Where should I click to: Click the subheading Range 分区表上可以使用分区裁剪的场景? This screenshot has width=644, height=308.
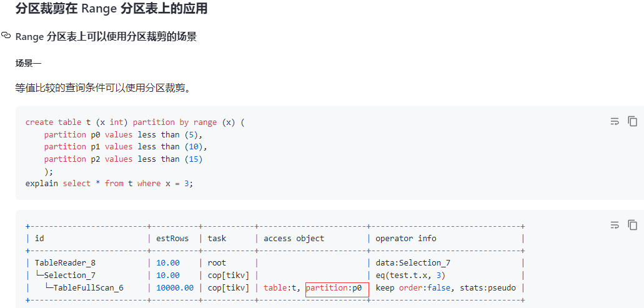point(106,37)
